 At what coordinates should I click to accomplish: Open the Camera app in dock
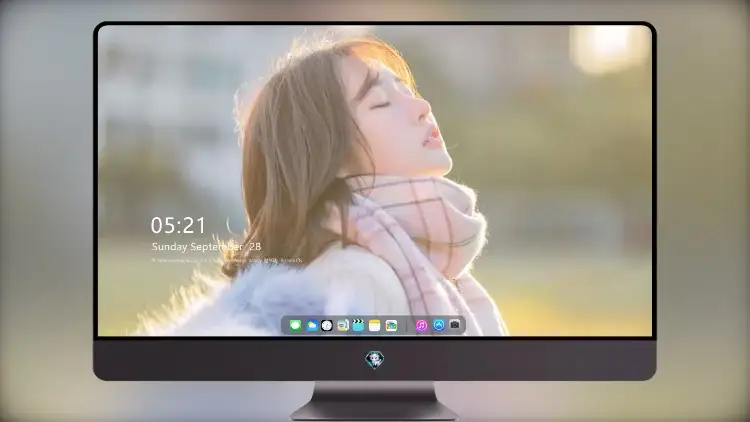[455, 325]
